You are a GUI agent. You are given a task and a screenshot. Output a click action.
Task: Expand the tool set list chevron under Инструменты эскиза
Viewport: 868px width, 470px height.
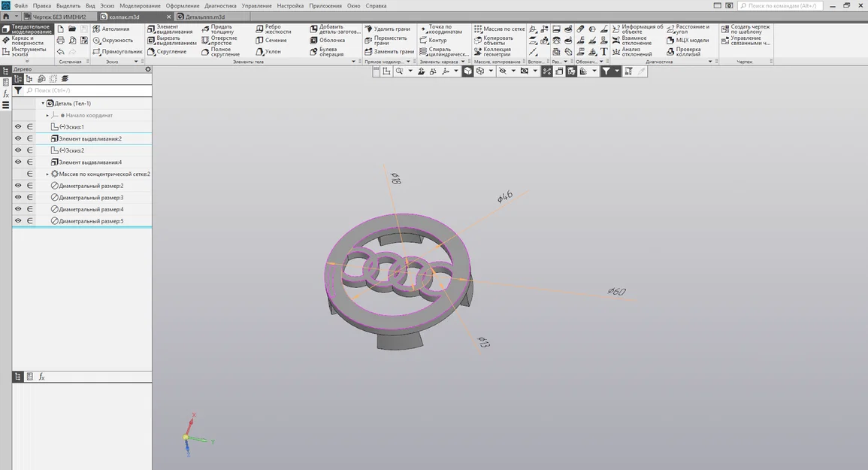click(x=27, y=62)
